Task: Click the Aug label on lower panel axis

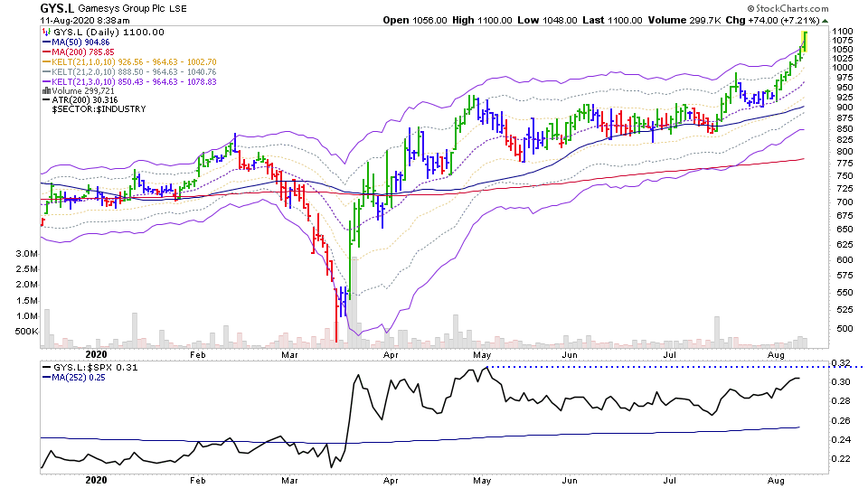Action: pyautogui.click(x=776, y=480)
